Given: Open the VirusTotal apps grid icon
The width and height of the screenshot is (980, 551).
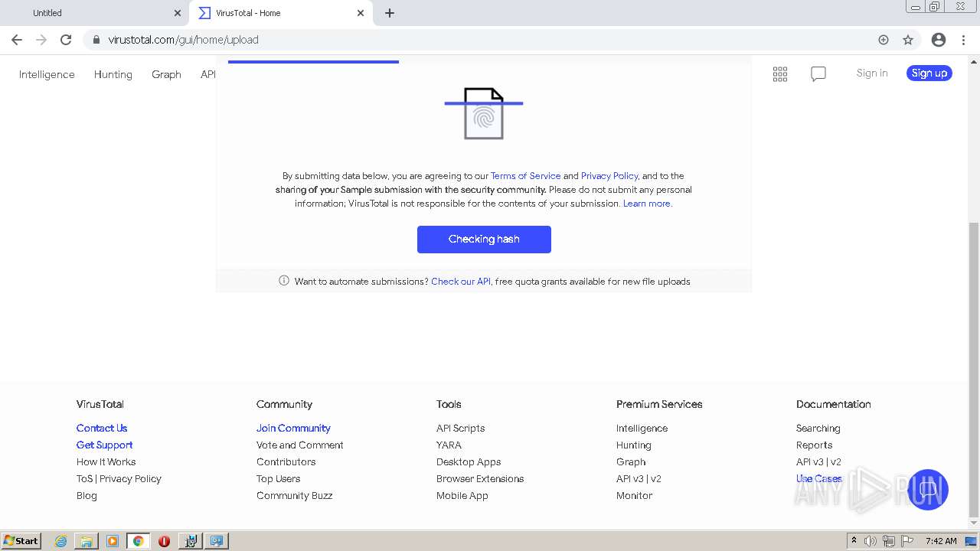Looking at the screenshot, I should [780, 74].
